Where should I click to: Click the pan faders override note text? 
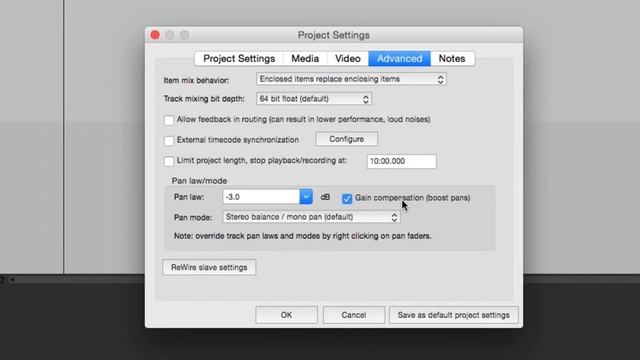[302, 236]
